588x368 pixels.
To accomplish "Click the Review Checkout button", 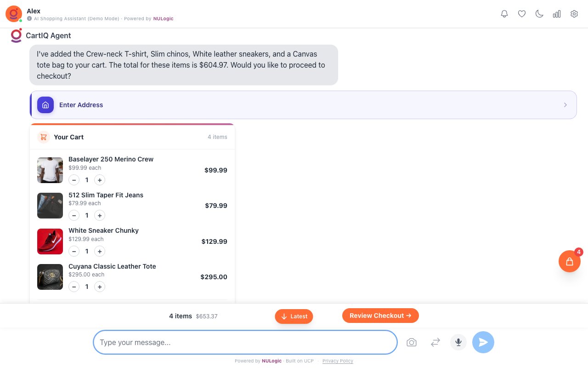I will point(380,316).
